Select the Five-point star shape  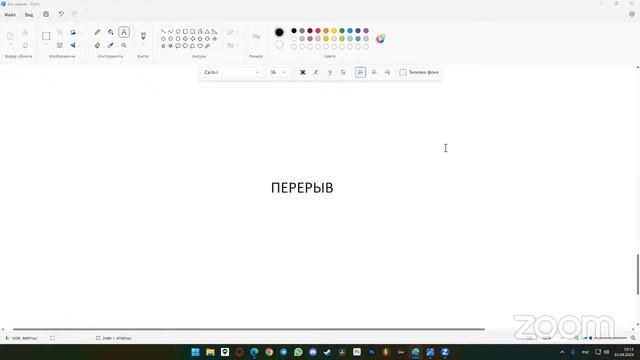(163, 46)
